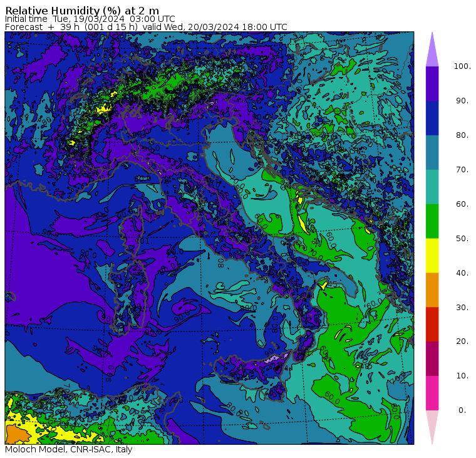Click the dark blue 80–90% legend swatch
The height and width of the screenshot is (458, 476).
point(432,118)
